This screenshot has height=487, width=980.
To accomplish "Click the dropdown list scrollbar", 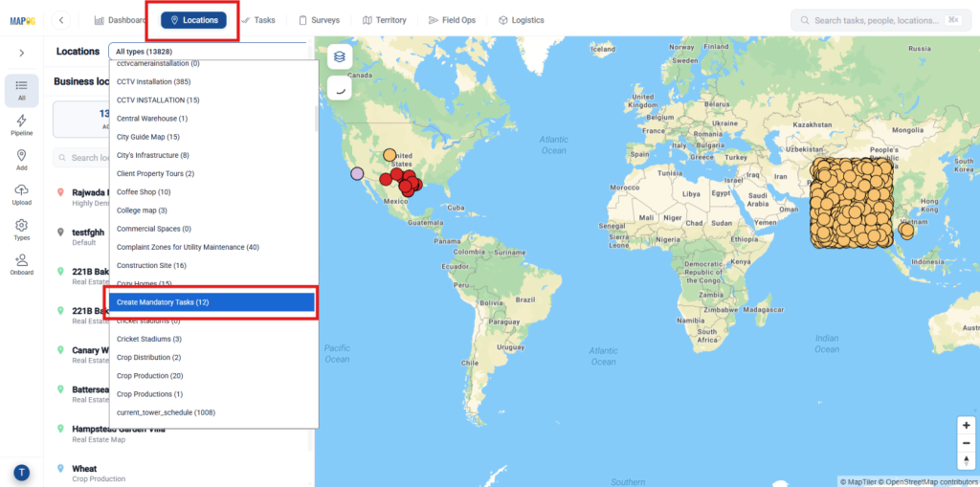I will [x=316, y=119].
